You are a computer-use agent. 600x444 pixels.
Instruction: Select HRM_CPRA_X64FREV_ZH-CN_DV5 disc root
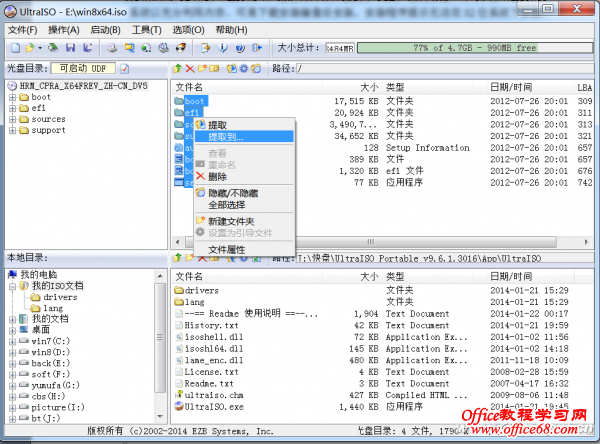coord(83,86)
